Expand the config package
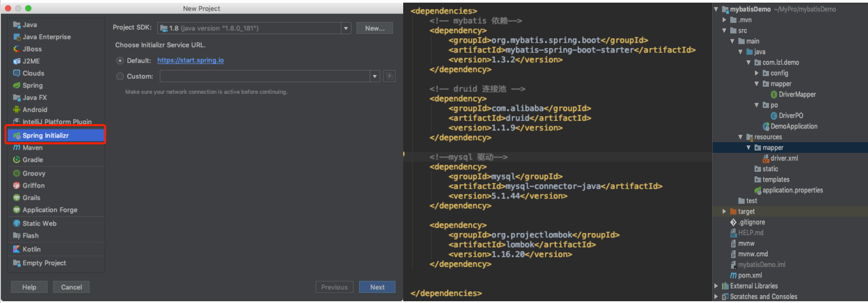The width and height of the screenshot is (868, 303). pos(756,73)
